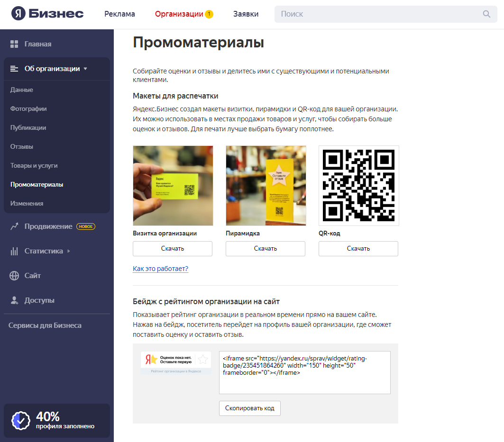Open Изменения in sidebar
Image resolution: width=504 pixels, height=442 pixels.
tap(27, 204)
